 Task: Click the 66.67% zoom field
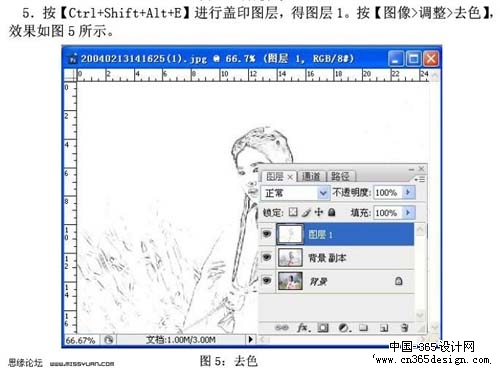click(x=81, y=340)
